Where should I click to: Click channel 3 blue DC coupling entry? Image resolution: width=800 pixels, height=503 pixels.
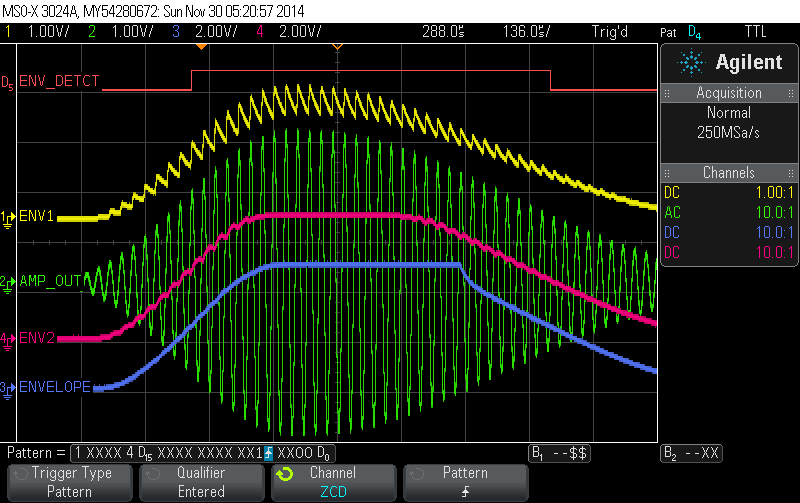(x=672, y=233)
